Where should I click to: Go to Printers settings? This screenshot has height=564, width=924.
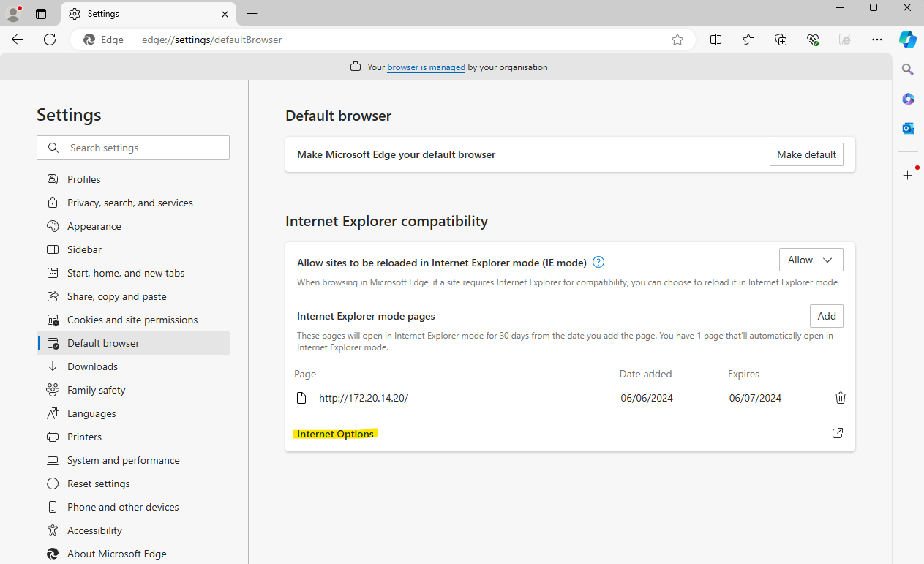point(133,437)
